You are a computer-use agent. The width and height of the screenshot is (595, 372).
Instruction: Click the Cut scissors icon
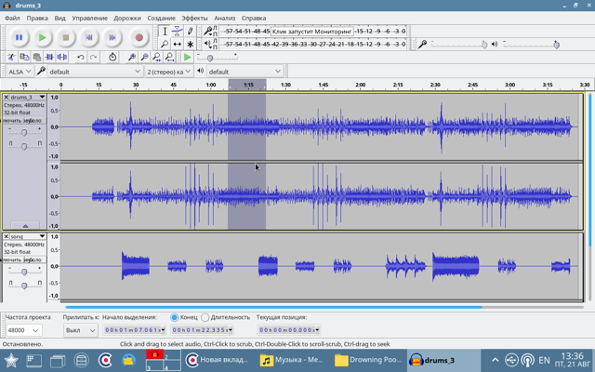tap(12, 57)
